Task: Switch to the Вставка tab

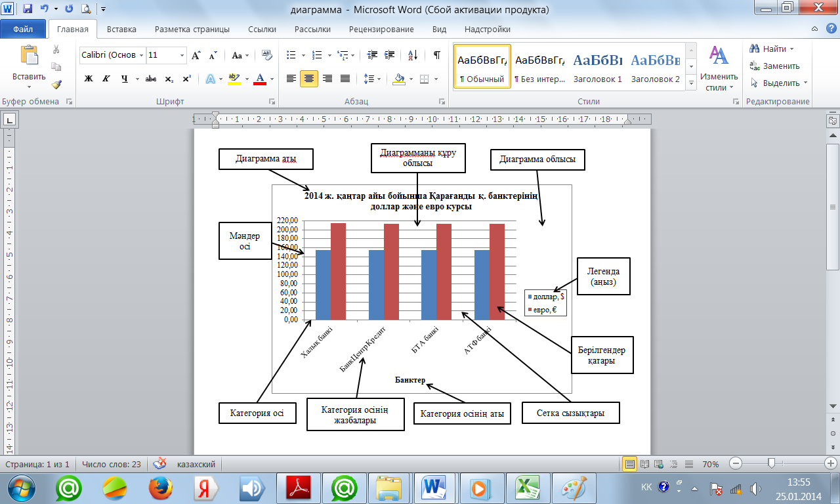Action: click(121, 30)
